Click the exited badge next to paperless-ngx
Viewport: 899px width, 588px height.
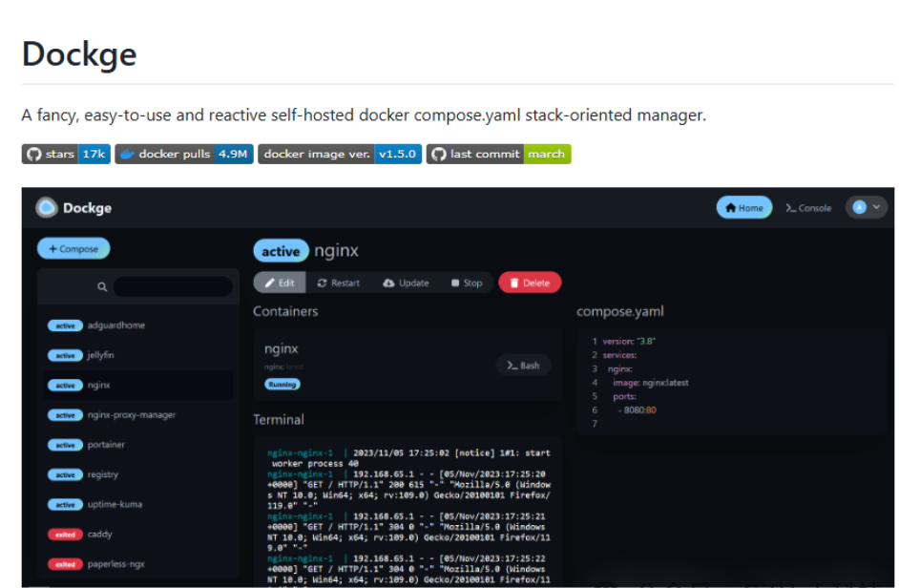[65, 564]
